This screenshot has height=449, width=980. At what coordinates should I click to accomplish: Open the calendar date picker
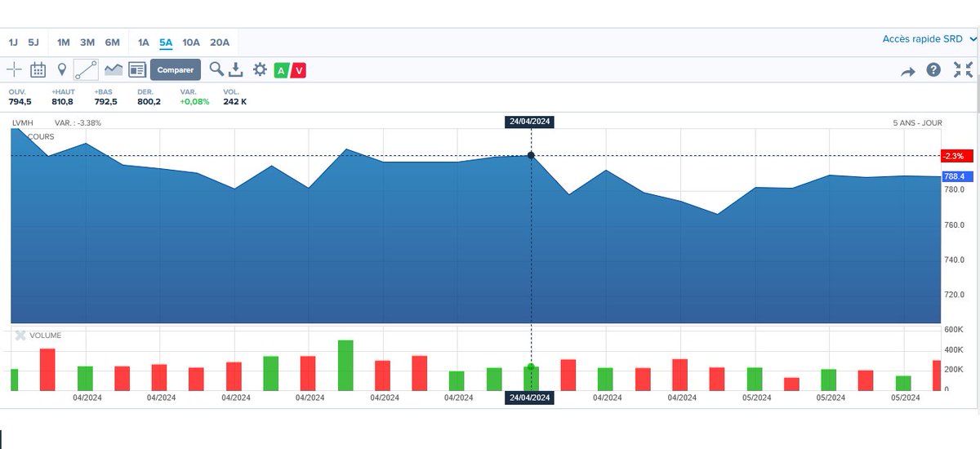click(x=38, y=69)
